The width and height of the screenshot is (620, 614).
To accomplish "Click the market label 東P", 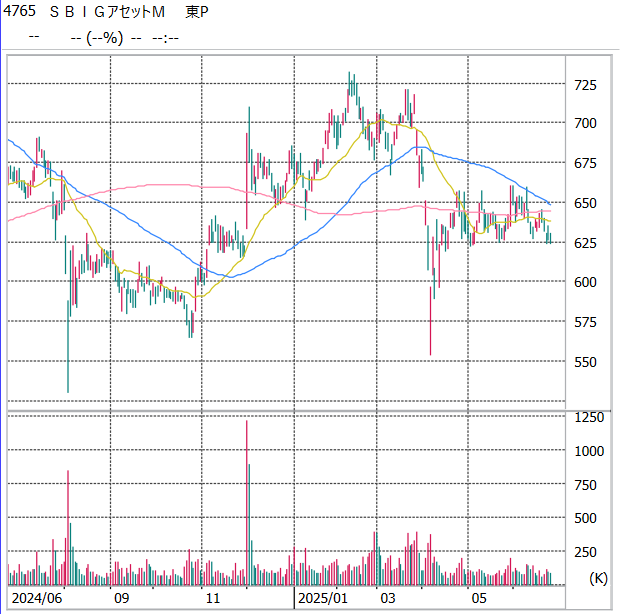I will click(x=197, y=12).
